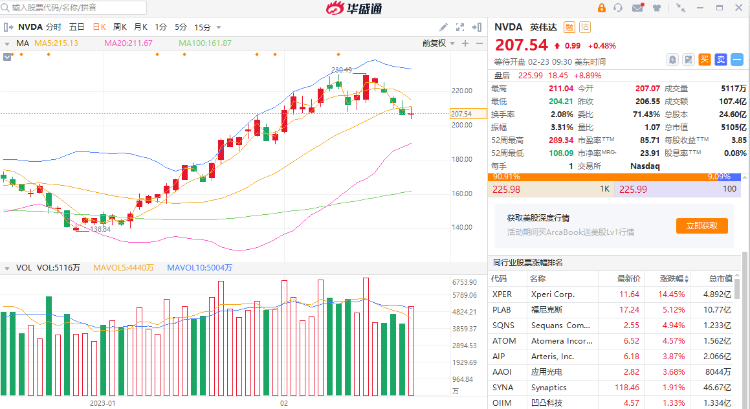Viewport: 750px width, 409px height.
Task: Sort by 涨跌幅 column header
Action: point(674,278)
